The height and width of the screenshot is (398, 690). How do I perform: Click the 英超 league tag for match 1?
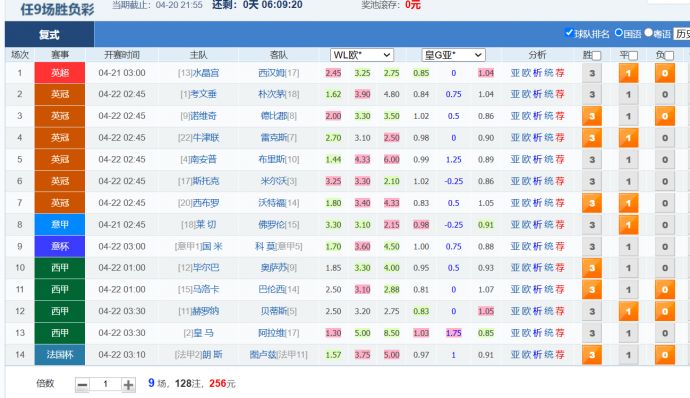(x=60, y=73)
